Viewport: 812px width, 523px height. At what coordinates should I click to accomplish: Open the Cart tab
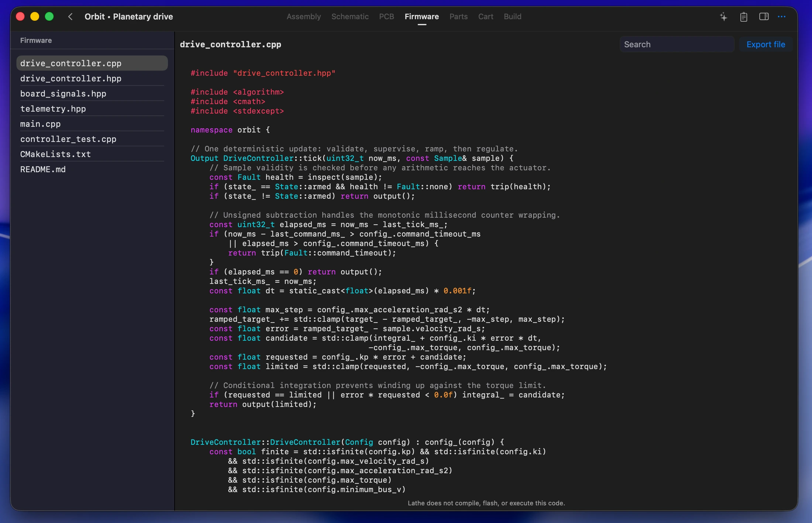485,17
